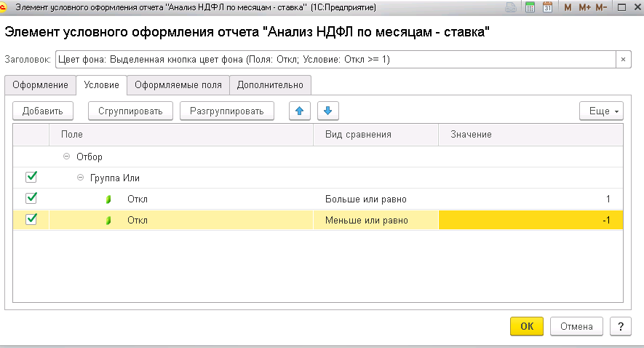Collapse the Отбор tree node

[66, 157]
